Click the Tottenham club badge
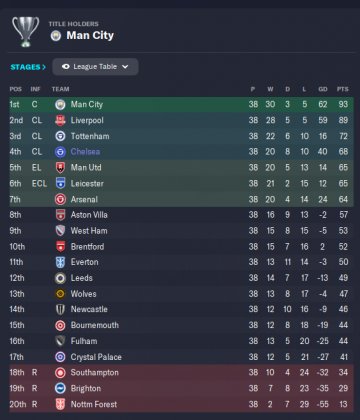Viewport: 360px width, 420px height. click(x=60, y=136)
